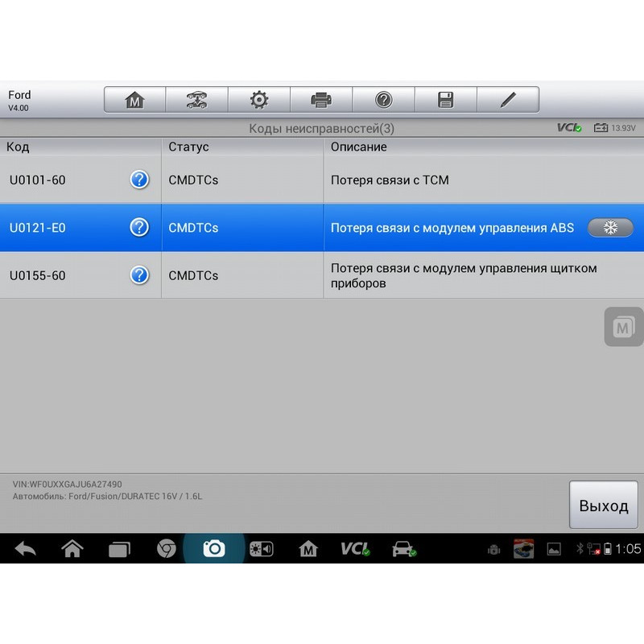
Task: Save data with floppy disk icon
Action: (445, 100)
